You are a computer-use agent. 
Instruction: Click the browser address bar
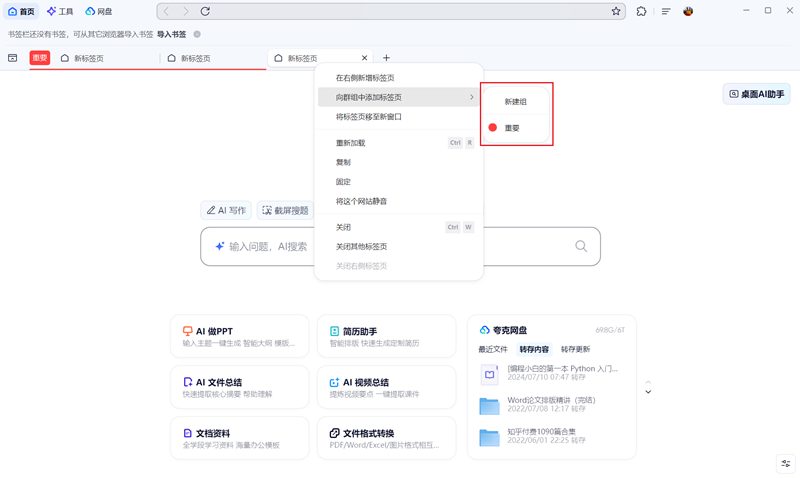pyautogui.click(x=391, y=11)
